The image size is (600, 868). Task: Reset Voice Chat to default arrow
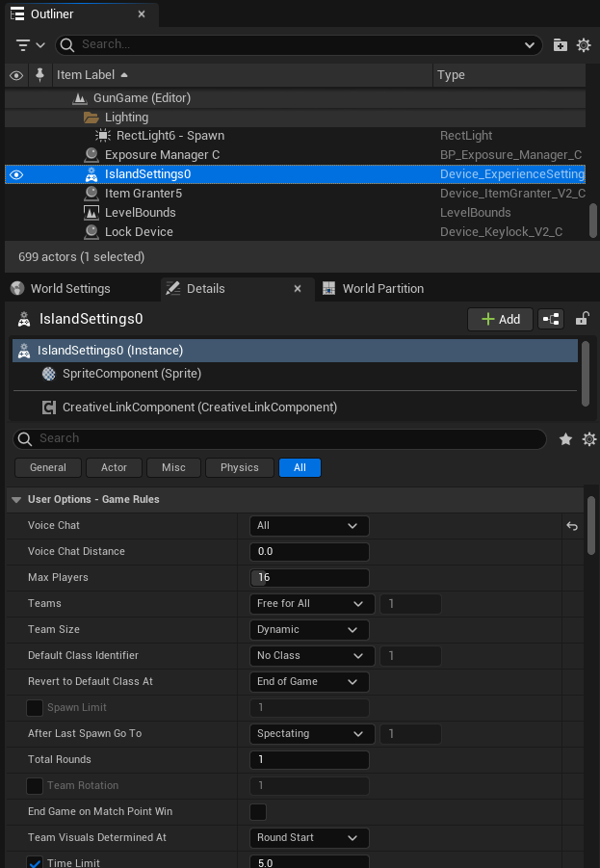point(572,526)
